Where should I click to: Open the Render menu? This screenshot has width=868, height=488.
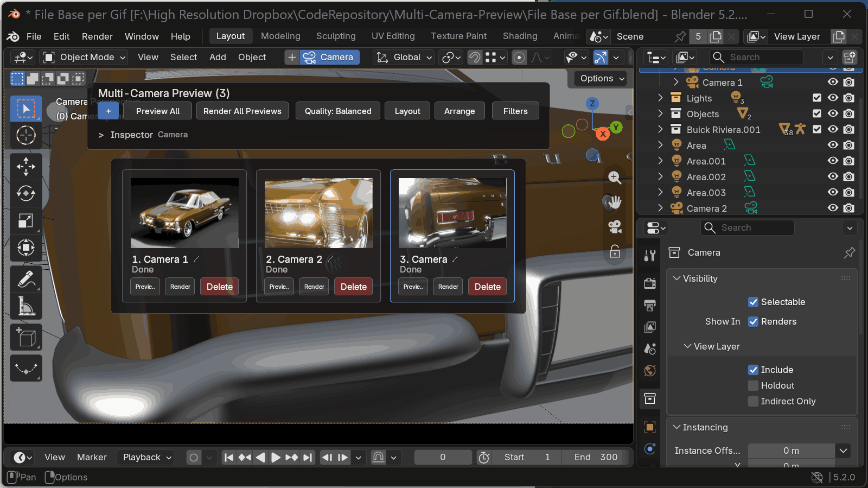97,36
